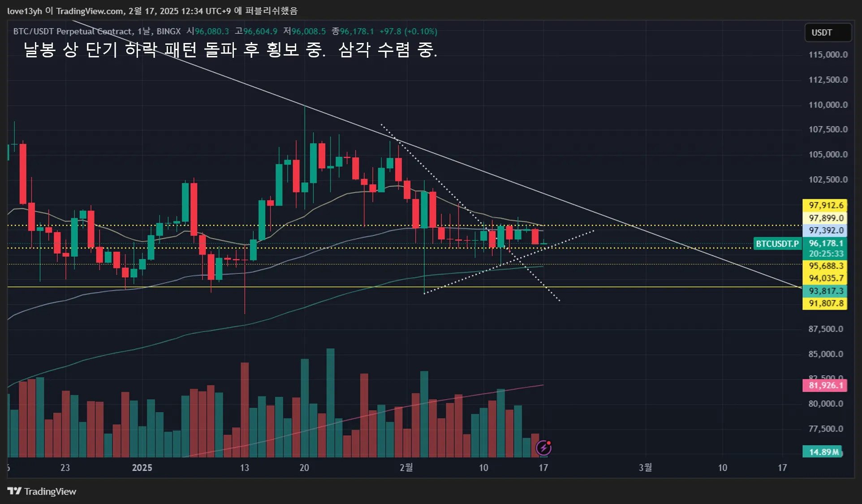
Task: Click the 87,500.0 price axis label
Action: point(826,329)
